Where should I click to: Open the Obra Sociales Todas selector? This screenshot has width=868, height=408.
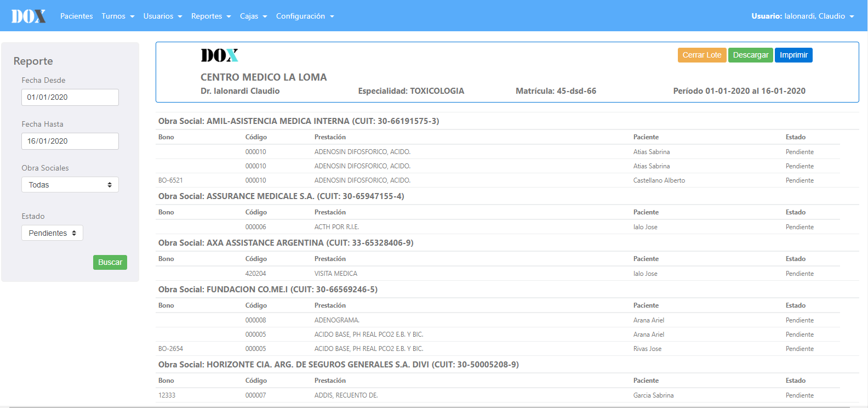70,185
